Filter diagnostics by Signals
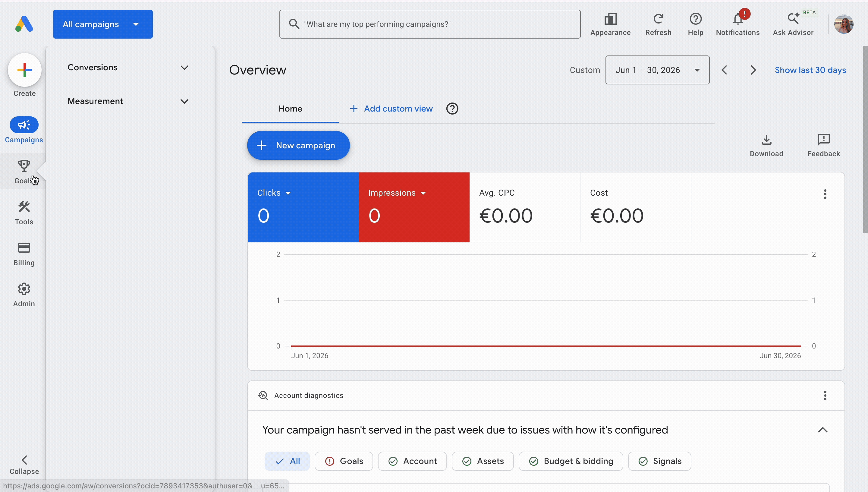 659,461
